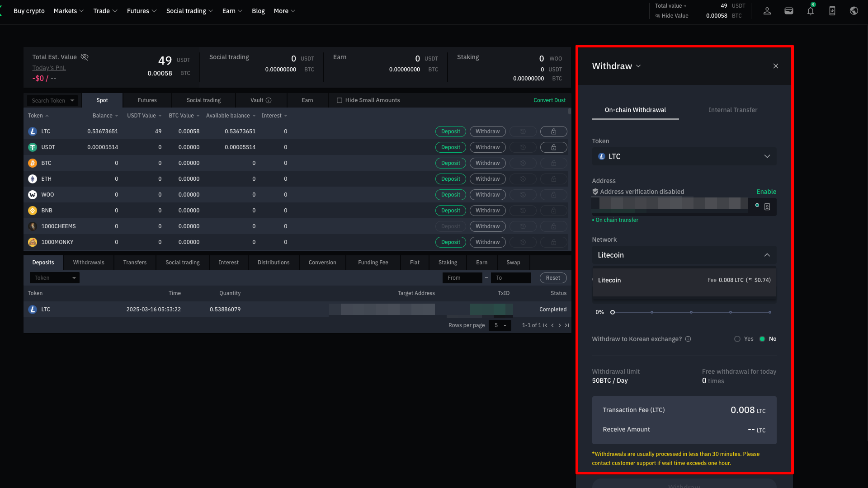Click the BNB coin icon in token table
This screenshot has width=868, height=488.
pyautogui.click(x=33, y=211)
